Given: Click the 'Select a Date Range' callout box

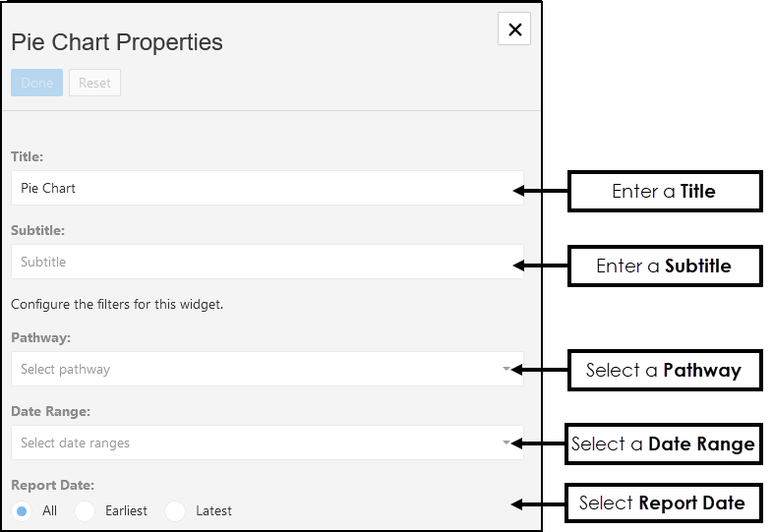Looking at the screenshot, I should point(664,443).
